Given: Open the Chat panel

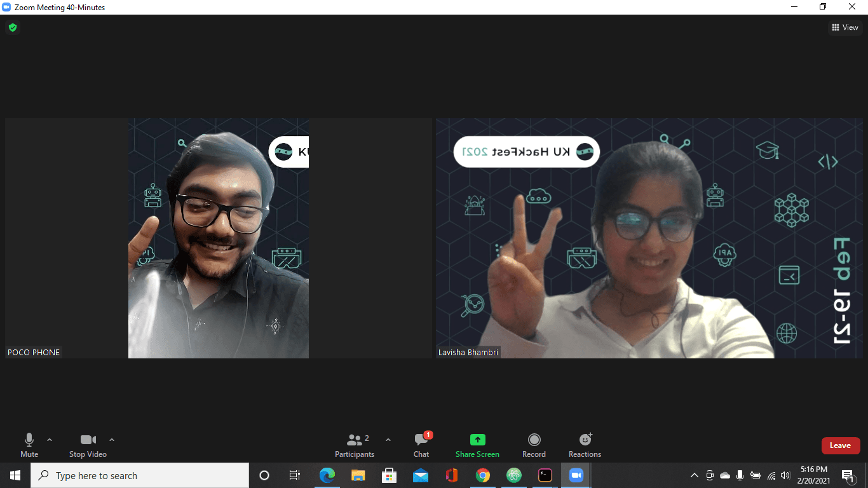Looking at the screenshot, I should (x=421, y=445).
